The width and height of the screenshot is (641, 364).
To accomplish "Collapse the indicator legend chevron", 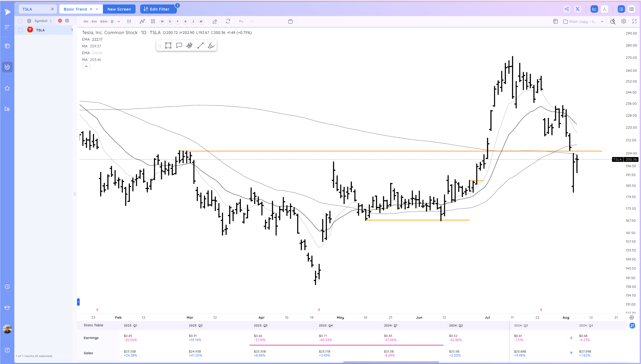I will [x=86, y=66].
